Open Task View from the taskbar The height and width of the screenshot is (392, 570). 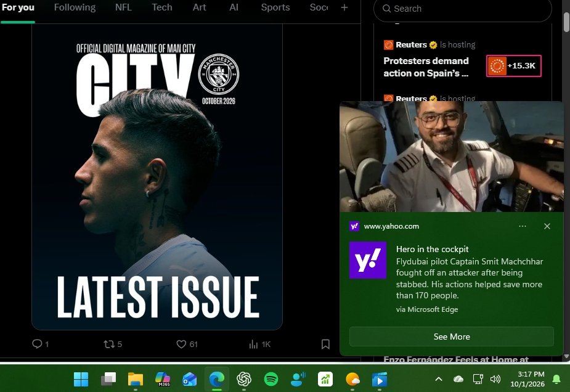tap(108, 379)
